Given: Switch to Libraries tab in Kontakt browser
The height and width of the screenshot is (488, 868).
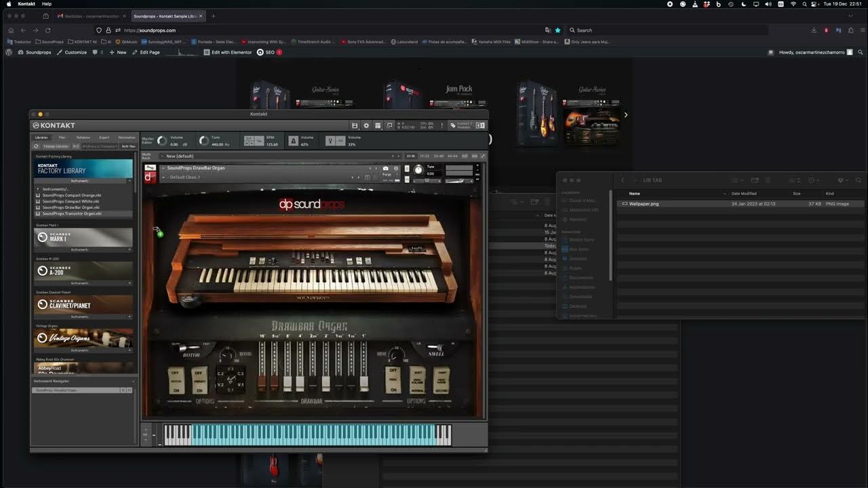Looking at the screenshot, I should 41,138.
